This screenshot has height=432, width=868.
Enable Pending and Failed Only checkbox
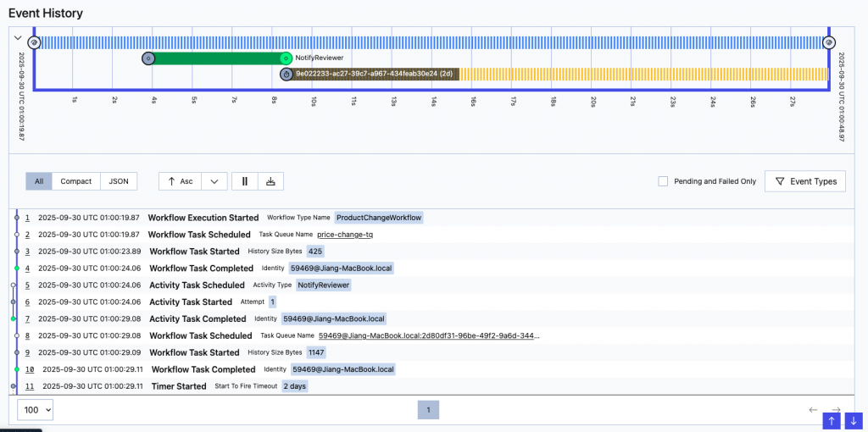[663, 181]
